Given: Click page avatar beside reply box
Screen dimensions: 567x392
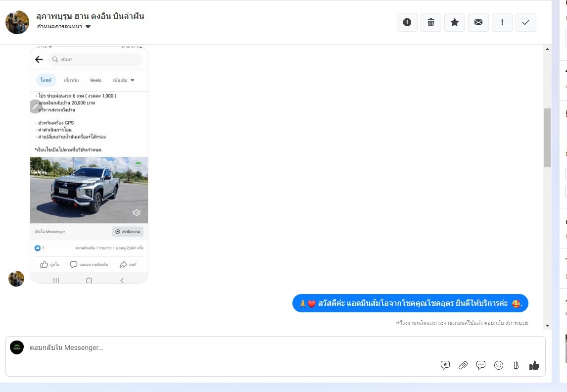Looking at the screenshot, I should pos(17,347).
